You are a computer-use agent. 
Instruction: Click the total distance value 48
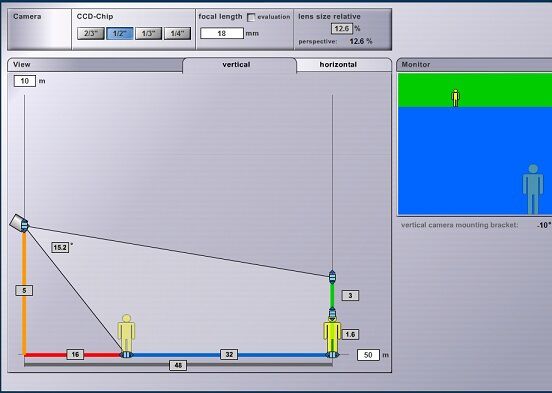point(178,366)
